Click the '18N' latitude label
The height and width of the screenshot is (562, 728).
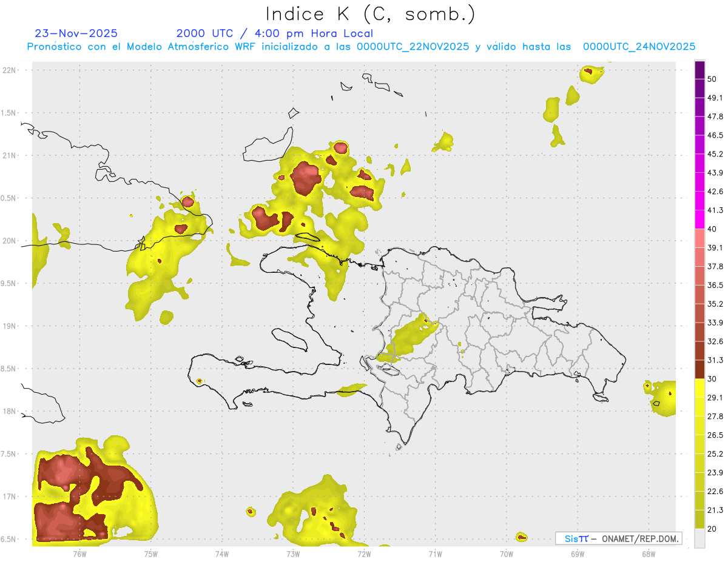coord(9,412)
